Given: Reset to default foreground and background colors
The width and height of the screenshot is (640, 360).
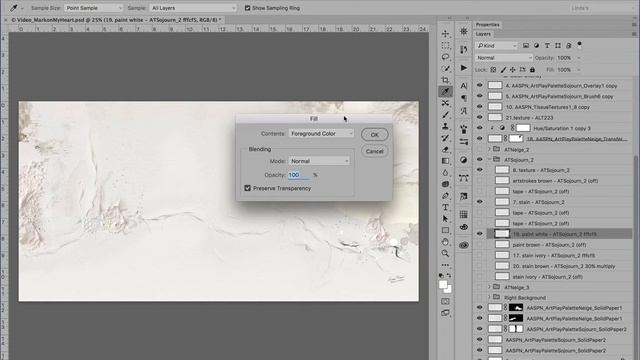Looking at the screenshot, I should (x=441, y=276).
